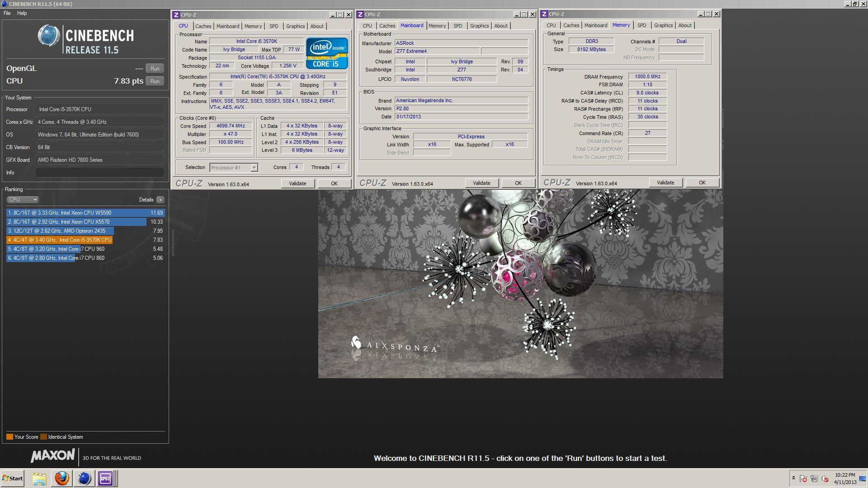This screenshot has width=868, height=488.
Task: Open the Memory tab in first CPU-Z window
Action: pos(253,26)
